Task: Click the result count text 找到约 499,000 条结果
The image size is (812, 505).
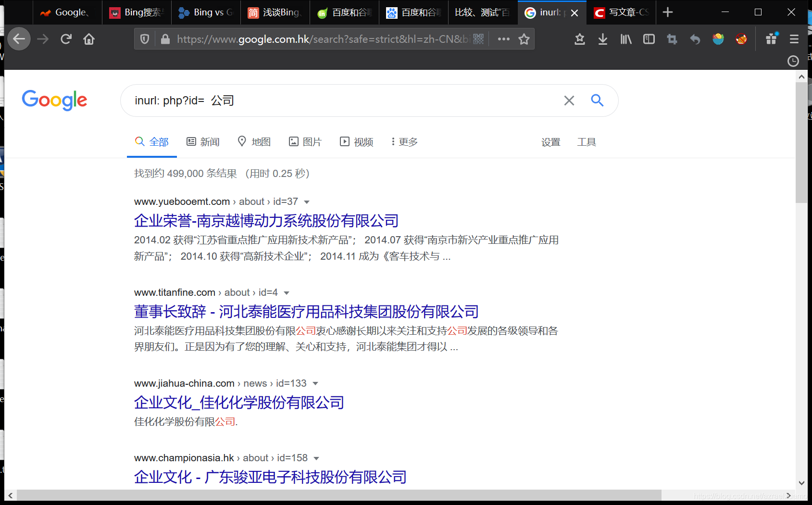Action: pos(186,174)
